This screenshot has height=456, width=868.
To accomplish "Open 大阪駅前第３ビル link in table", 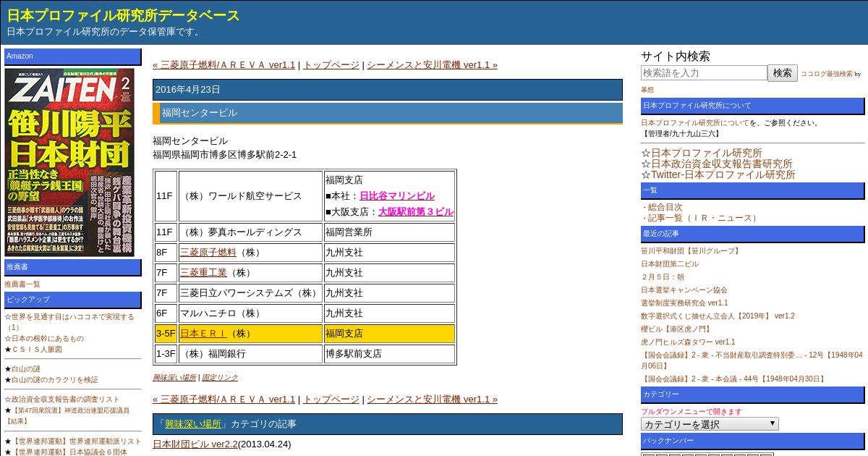I will click(416, 211).
